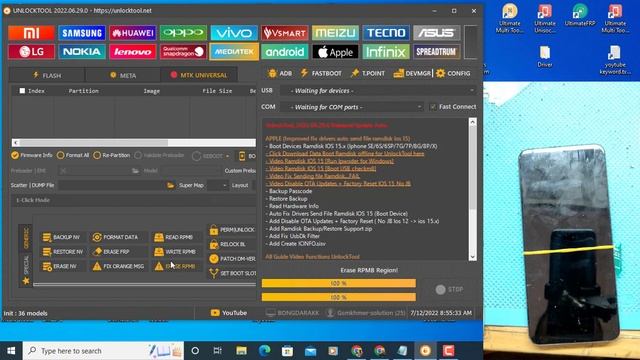Viewport: 640px width, 360px height.
Task: Open Download Data Boot Ramdisk link
Action: pos(345,153)
